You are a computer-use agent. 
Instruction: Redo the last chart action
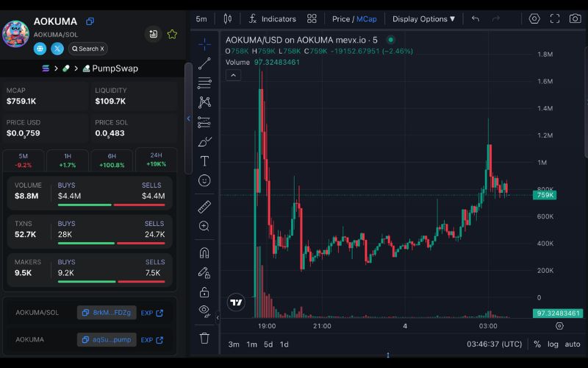coord(495,19)
